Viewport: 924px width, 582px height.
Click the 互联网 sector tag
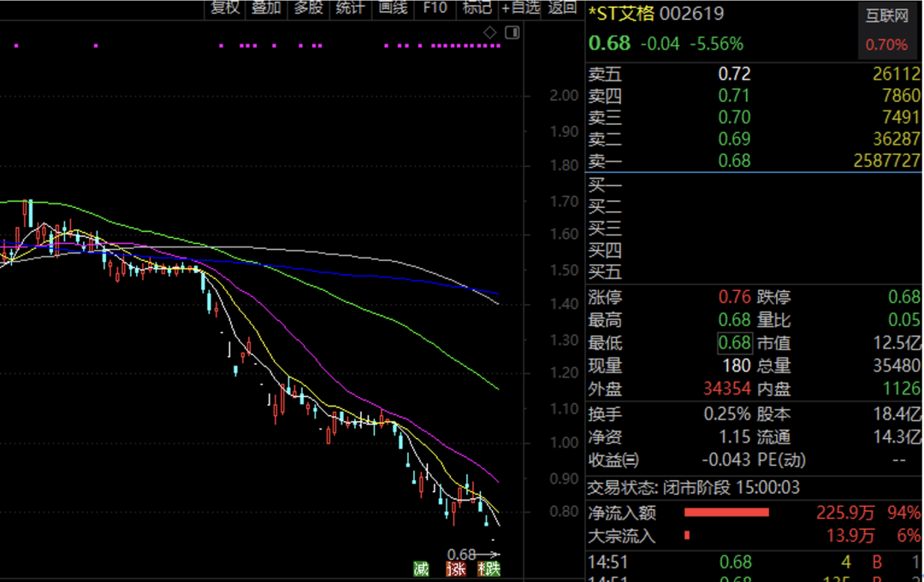885,16
